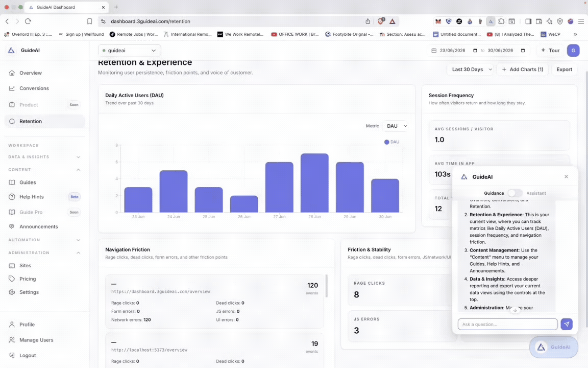Click the GuideAI logo in sidebar header

coord(11,50)
